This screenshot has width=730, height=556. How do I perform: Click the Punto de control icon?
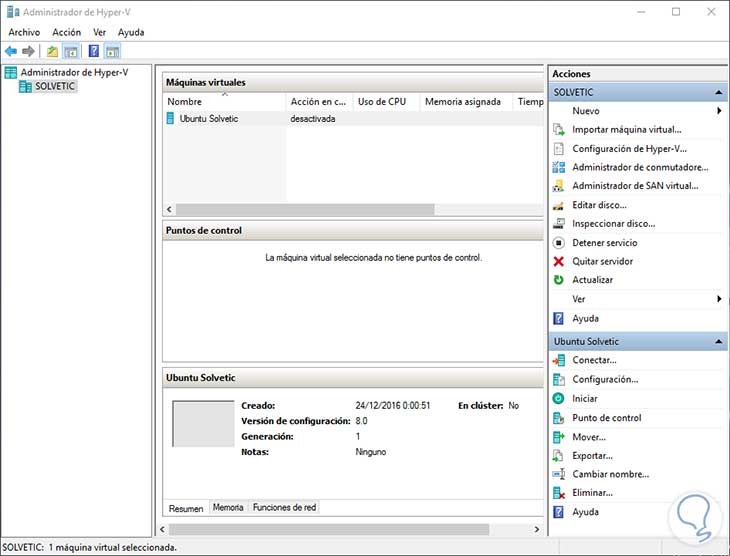(x=559, y=418)
